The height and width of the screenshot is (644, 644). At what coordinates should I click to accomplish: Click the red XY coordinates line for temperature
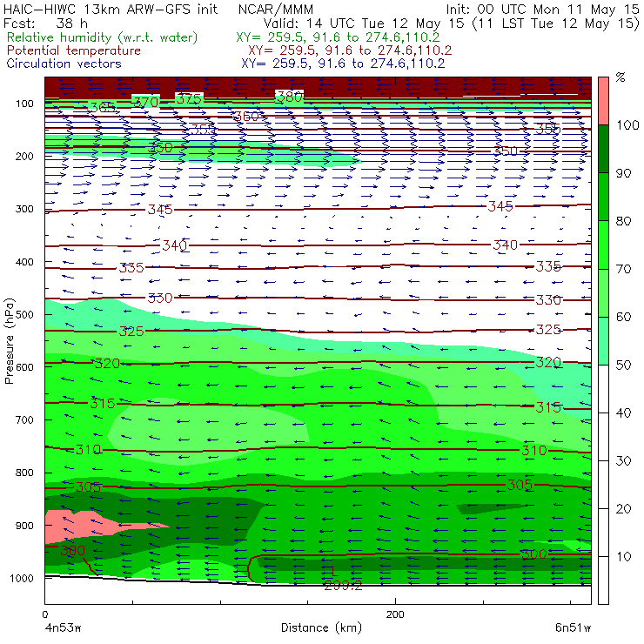(x=350, y=50)
